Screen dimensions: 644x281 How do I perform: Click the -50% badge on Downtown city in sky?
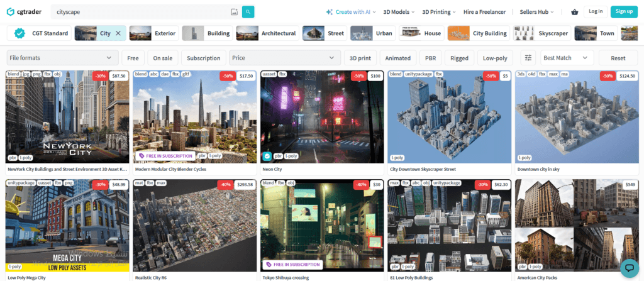608,76
